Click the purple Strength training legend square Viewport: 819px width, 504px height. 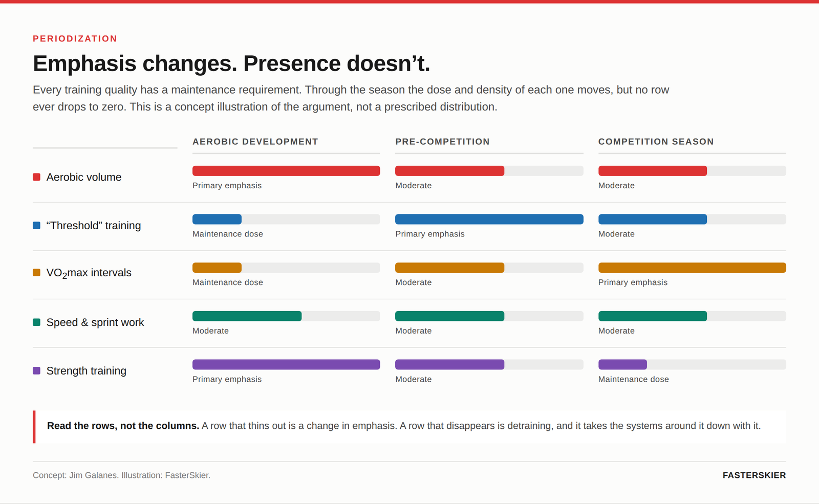click(36, 370)
